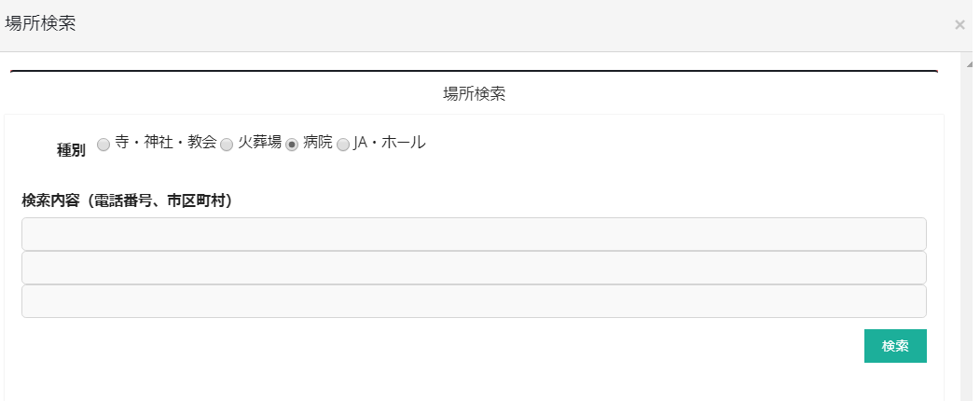Click the black divider above panel heading
980x401 pixels.
point(474,71)
